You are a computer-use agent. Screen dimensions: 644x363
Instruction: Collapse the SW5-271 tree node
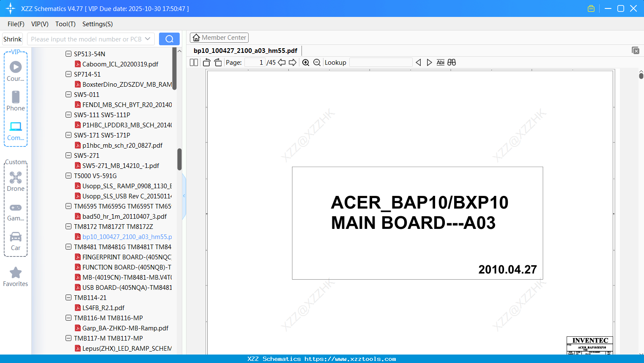tap(69, 155)
